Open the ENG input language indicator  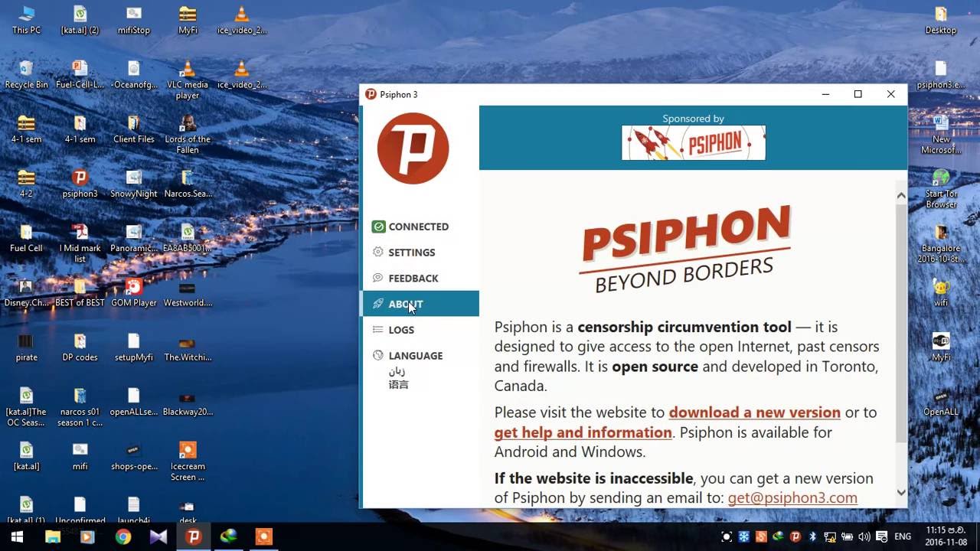pos(903,536)
